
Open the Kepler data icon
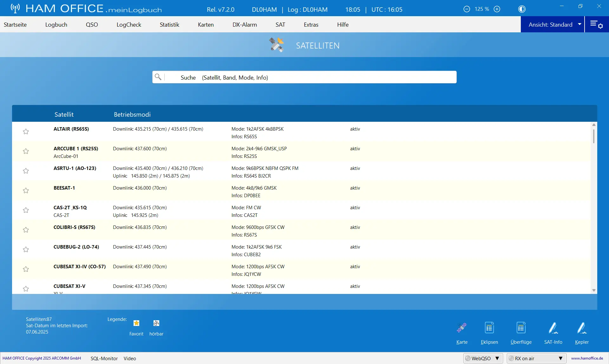pyautogui.click(x=582, y=328)
